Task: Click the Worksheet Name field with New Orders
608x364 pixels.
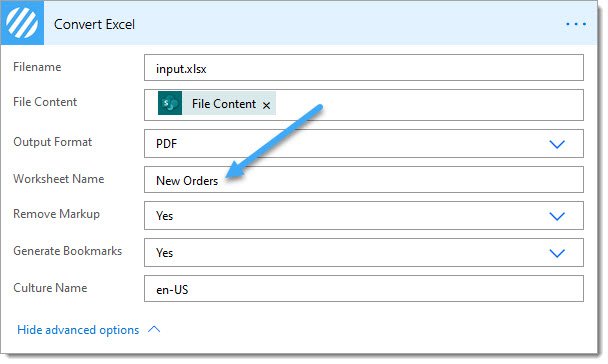Action: tap(364, 179)
